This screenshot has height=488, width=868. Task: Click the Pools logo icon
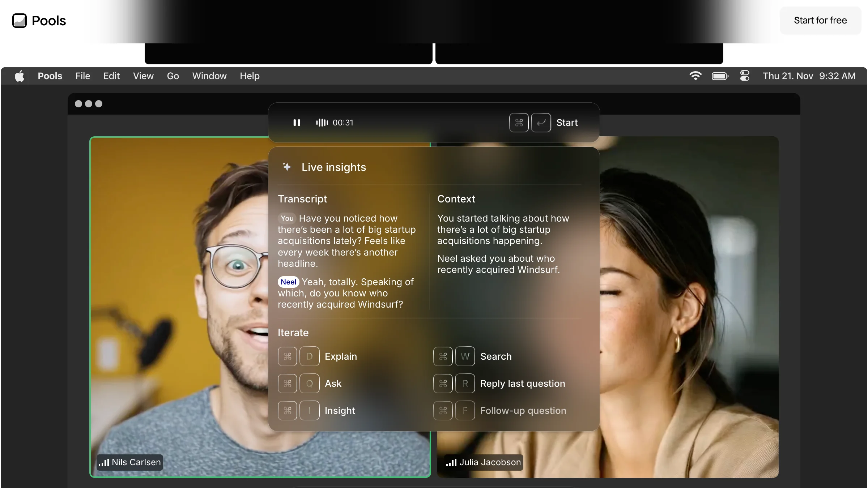(x=20, y=21)
